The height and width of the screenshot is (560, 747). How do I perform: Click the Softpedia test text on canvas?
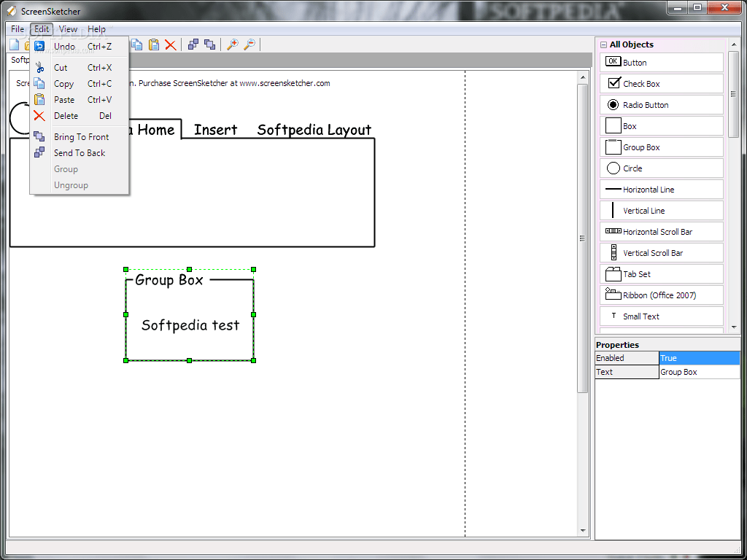[190, 325]
